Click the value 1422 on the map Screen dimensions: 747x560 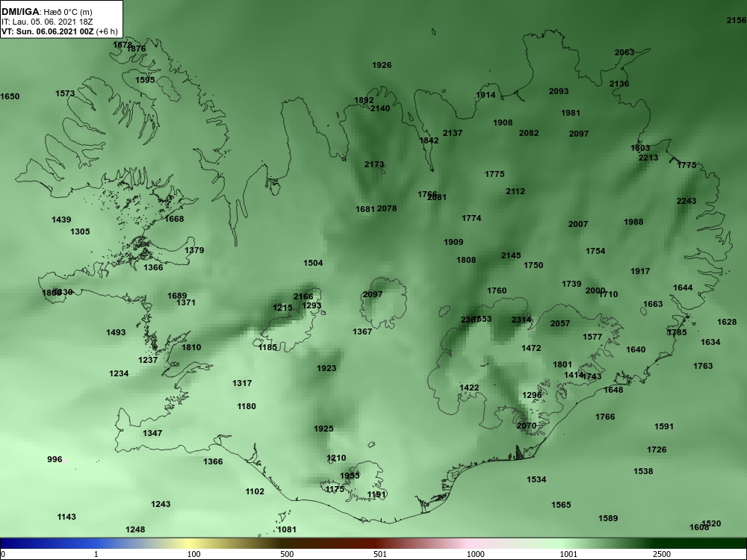pos(469,388)
